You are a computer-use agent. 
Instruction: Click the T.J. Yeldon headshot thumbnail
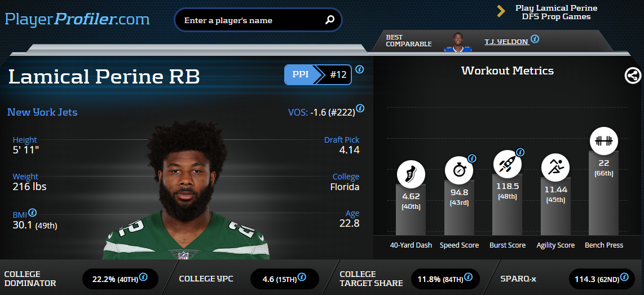[457, 42]
